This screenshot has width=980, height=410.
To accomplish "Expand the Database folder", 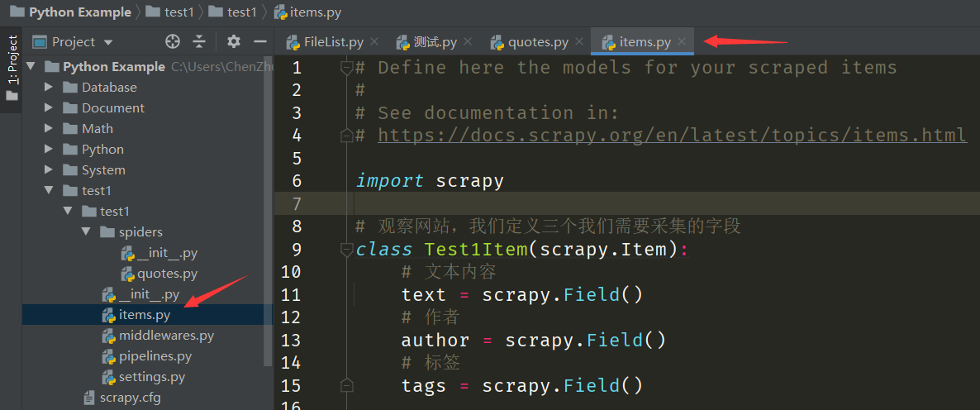I will click(x=49, y=88).
